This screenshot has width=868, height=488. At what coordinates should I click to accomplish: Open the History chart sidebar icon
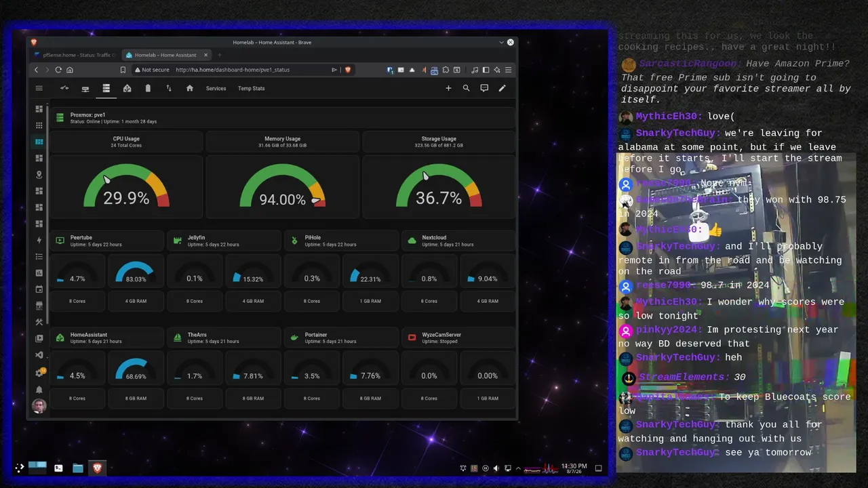pyautogui.click(x=39, y=272)
